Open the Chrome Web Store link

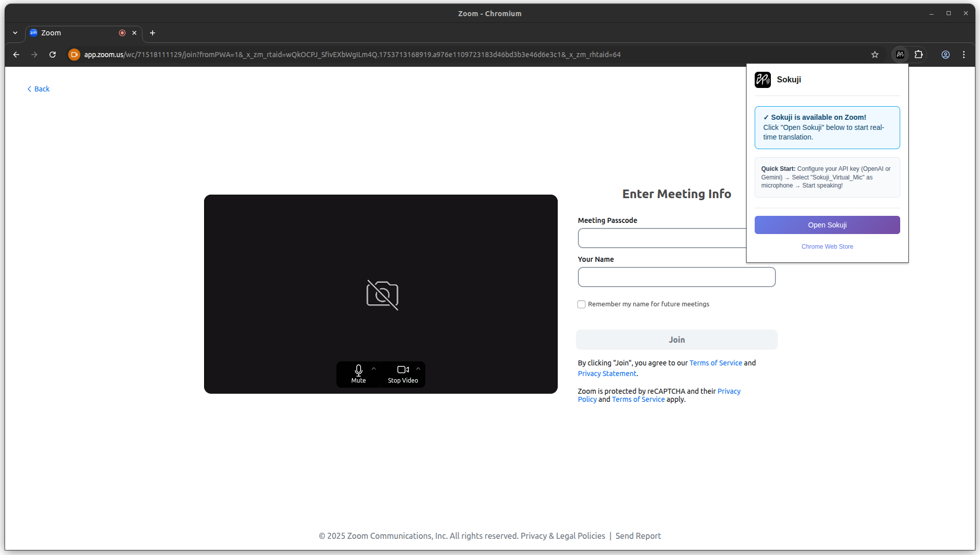coord(827,247)
